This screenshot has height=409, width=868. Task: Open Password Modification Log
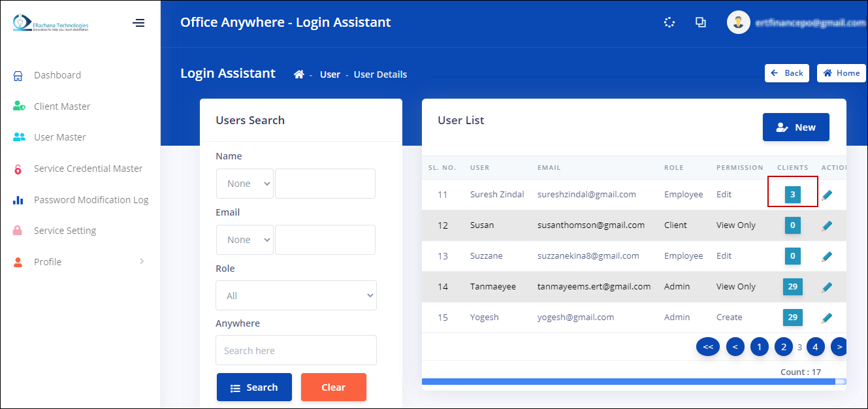(x=91, y=200)
